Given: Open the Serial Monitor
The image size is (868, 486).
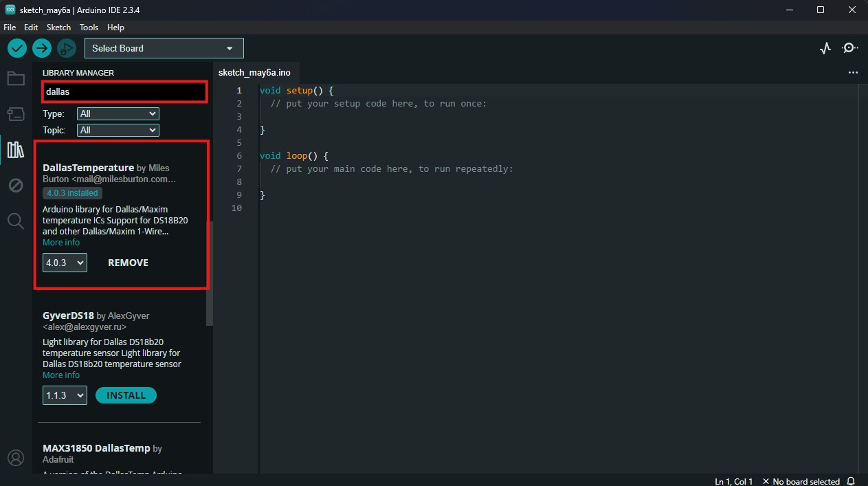Looking at the screenshot, I should pyautogui.click(x=851, y=48).
